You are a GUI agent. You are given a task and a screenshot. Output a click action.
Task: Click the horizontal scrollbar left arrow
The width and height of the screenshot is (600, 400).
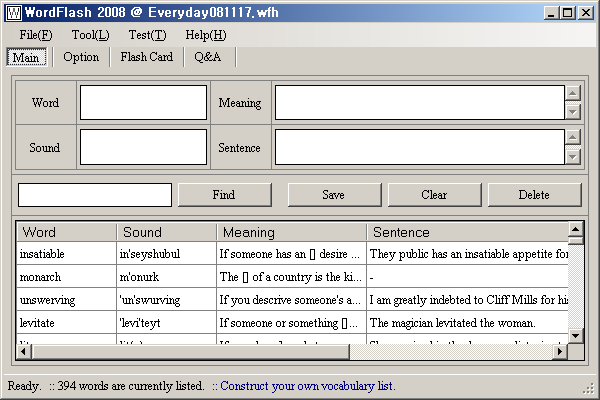(x=24, y=351)
